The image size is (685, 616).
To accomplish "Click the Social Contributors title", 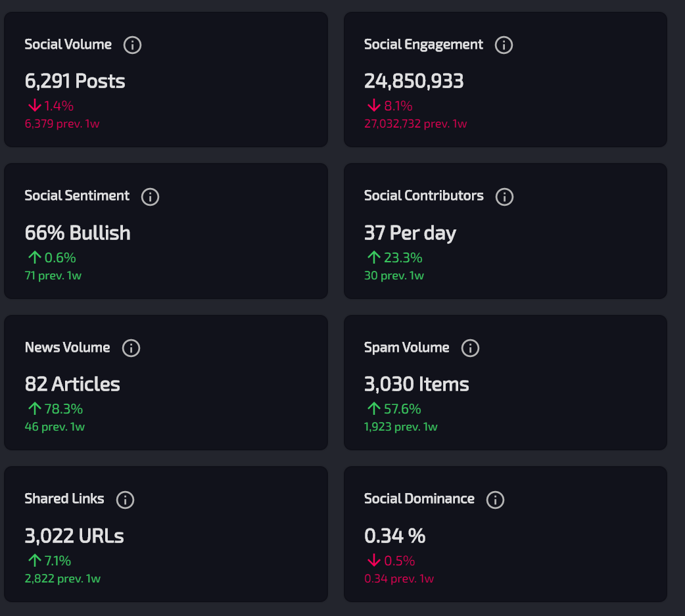I will click(424, 196).
